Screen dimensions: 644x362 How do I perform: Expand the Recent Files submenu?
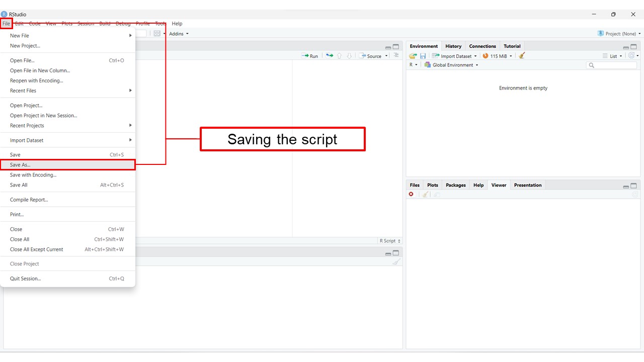click(67, 90)
